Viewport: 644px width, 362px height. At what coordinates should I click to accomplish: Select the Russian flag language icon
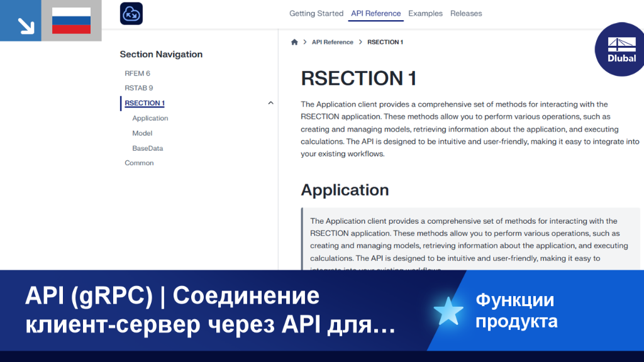click(72, 21)
